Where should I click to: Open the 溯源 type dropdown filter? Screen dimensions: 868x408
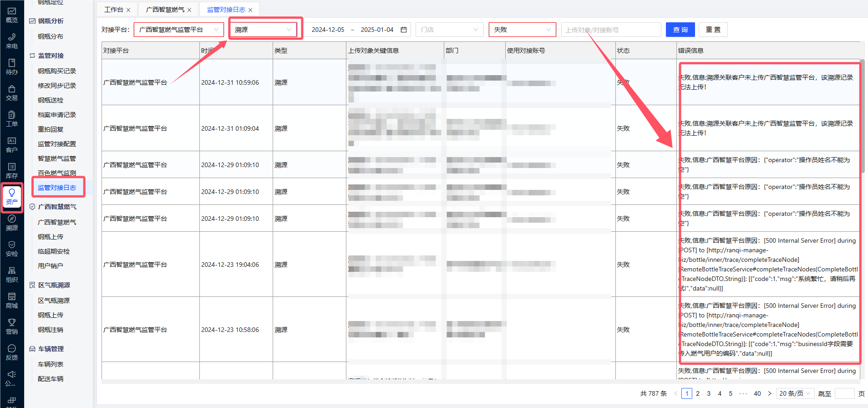click(x=263, y=30)
